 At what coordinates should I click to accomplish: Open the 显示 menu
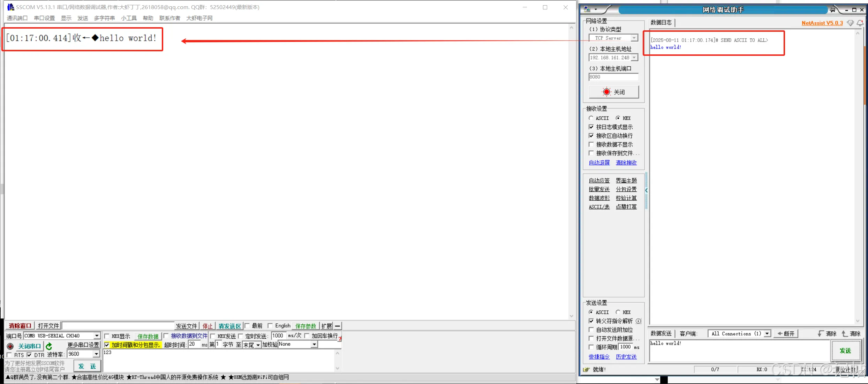tap(66, 18)
